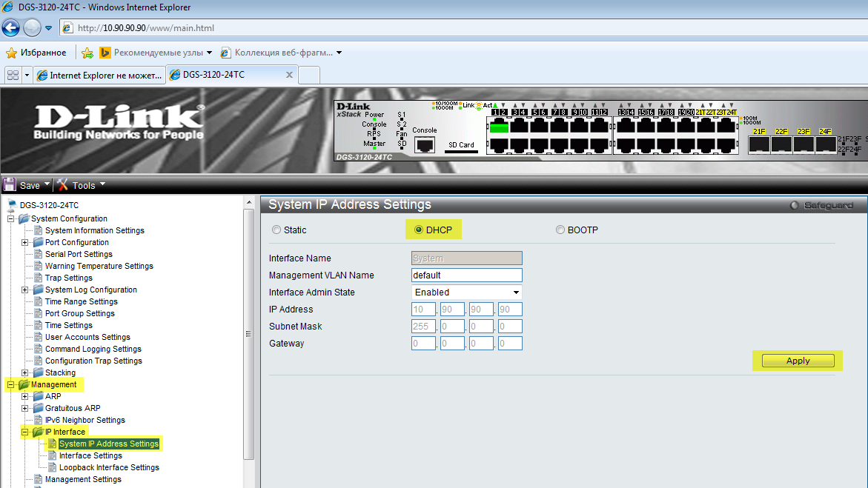Click the 21F fiber port on panel
Screen dimensions: 868x488
(x=759, y=144)
